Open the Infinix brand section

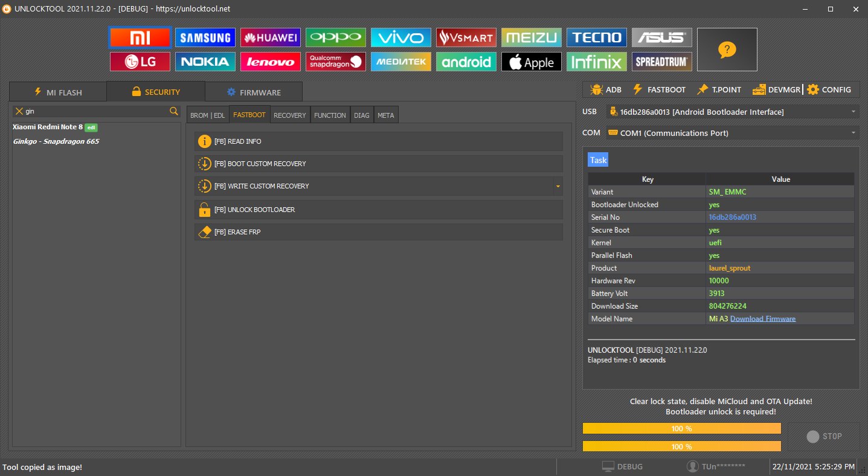pyautogui.click(x=597, y=62)
